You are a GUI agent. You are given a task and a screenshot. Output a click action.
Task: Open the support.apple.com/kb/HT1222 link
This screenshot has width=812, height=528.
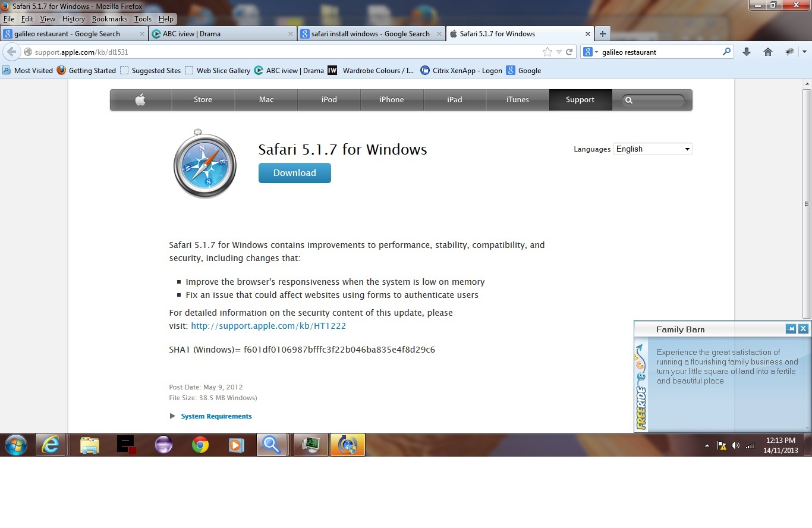[268, 326]
